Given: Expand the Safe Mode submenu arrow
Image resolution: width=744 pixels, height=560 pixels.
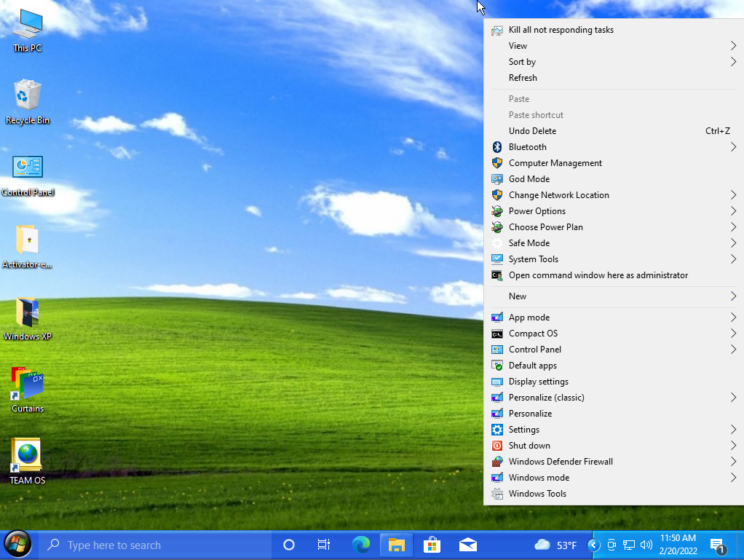Looking at the screenshot, I should point(733,243).
